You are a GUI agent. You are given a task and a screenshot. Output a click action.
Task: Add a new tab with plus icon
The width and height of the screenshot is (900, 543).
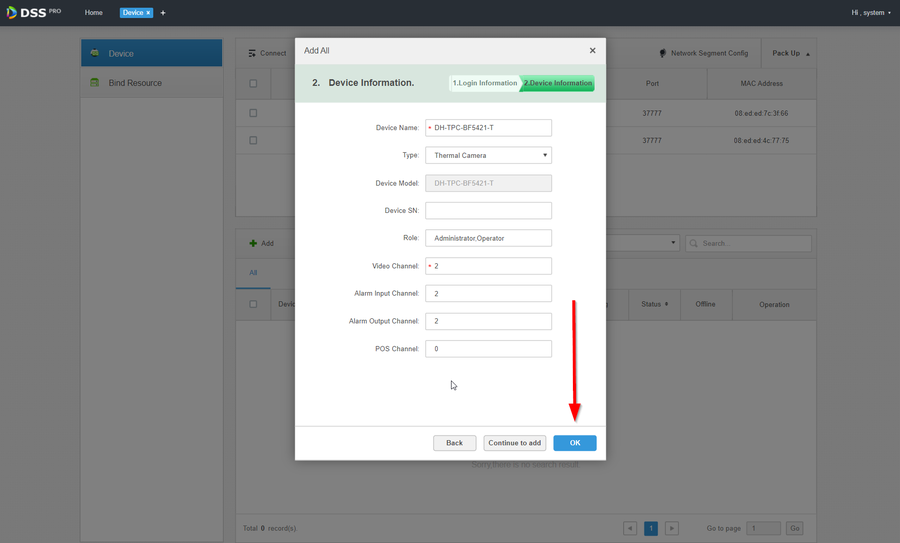click(163, 13)
